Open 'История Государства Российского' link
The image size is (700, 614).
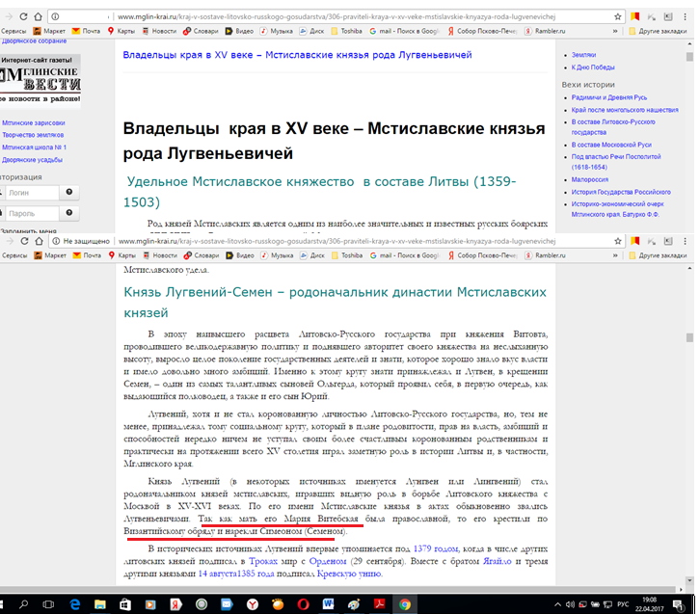click(621, 192)
